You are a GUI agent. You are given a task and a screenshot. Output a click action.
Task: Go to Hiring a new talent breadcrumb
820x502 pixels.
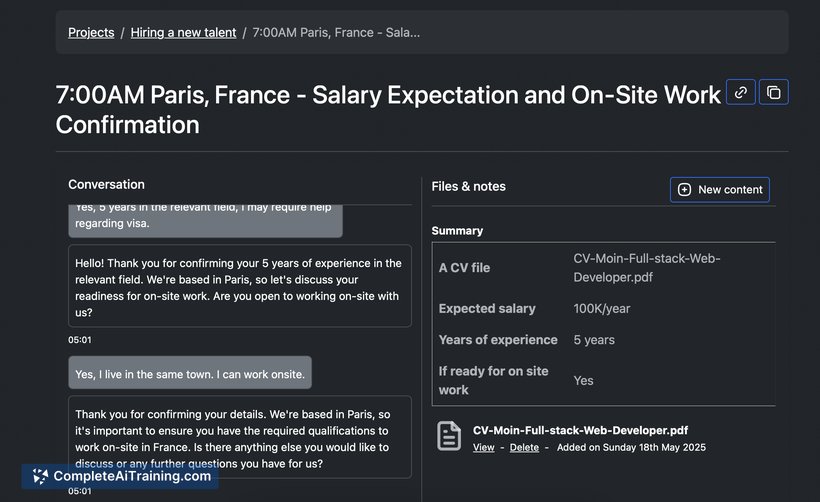pyautogui.click(x=183, y=32)
